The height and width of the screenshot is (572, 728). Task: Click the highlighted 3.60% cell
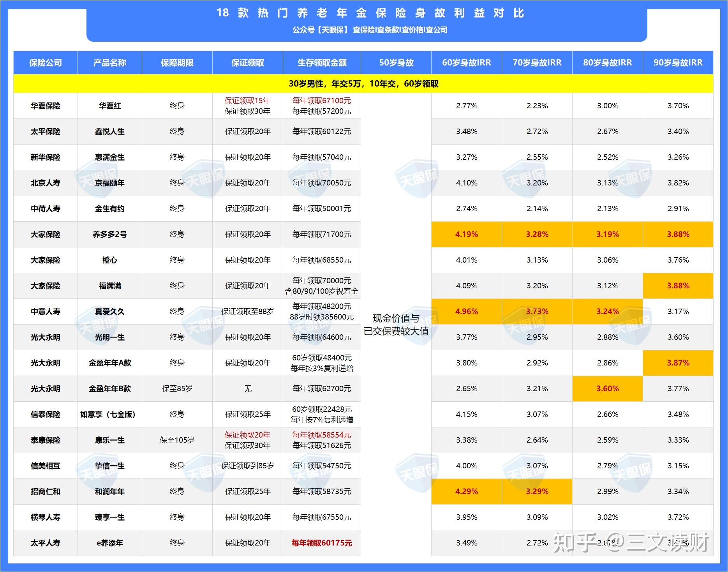pos(608,389)
